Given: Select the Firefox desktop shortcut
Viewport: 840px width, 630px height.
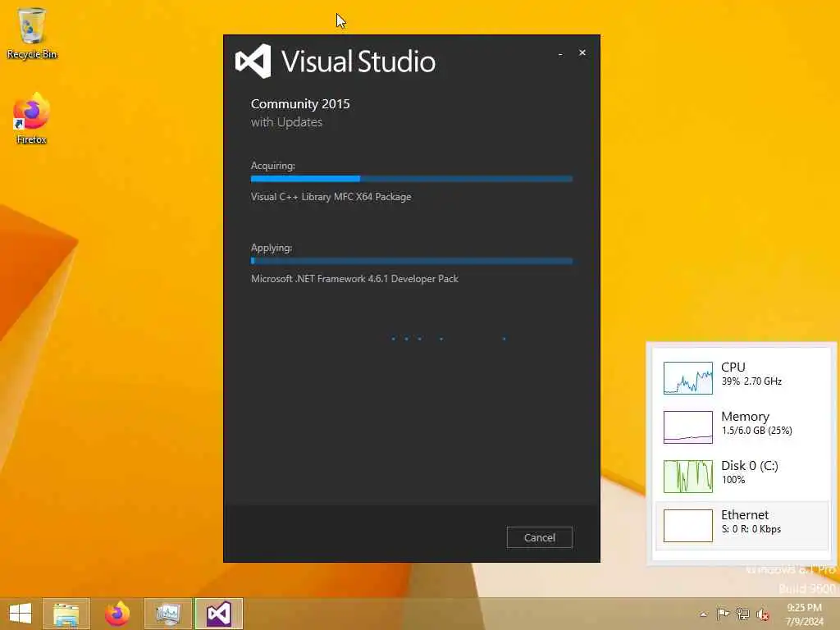Looking at the screenshot, I should pyautogui.click(x=32, y=119).
